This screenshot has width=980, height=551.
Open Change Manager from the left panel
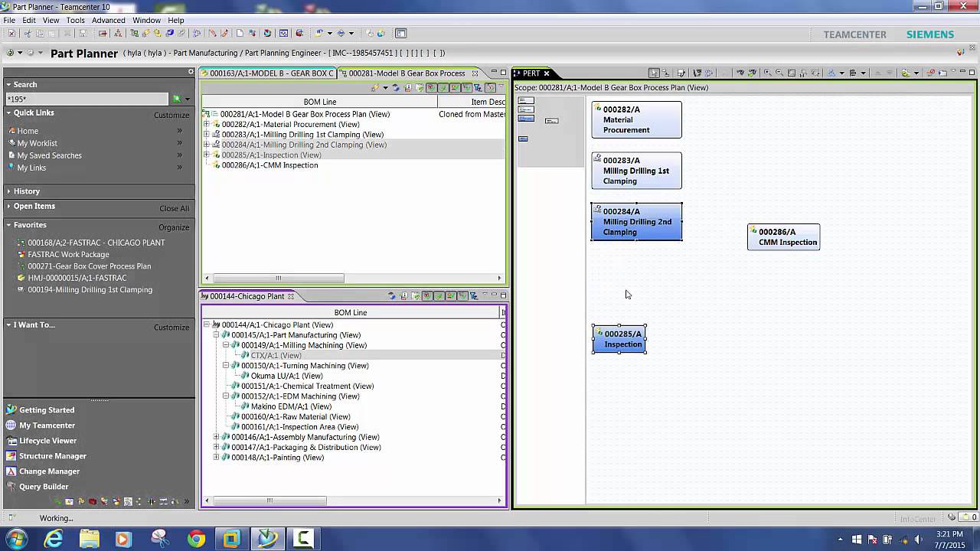51,471
